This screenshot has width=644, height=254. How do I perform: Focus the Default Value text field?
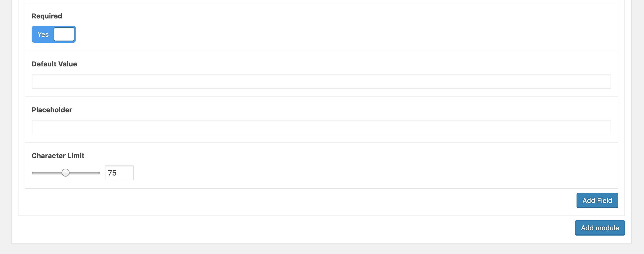[321, 81]
